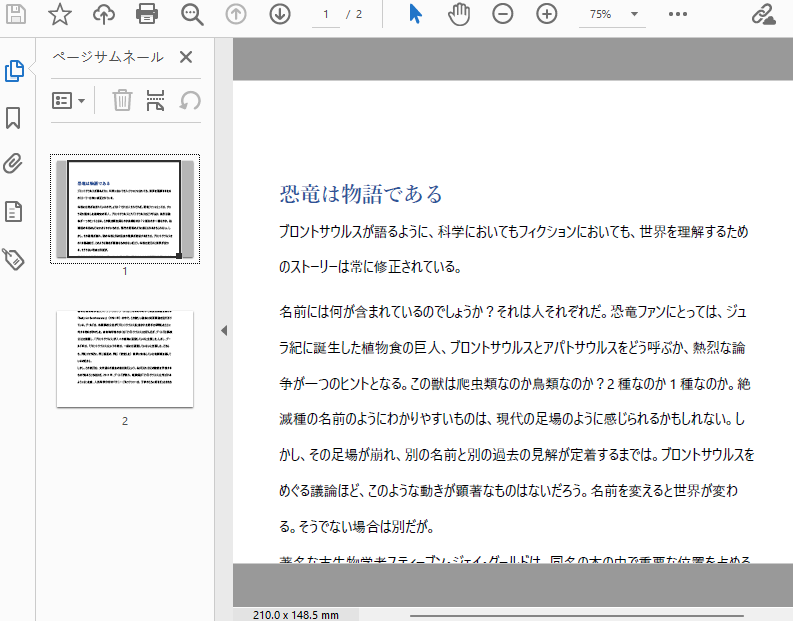Screen dimensions: 793x621
Task: Click the star bookmark favorite icon
Action: 60,14
